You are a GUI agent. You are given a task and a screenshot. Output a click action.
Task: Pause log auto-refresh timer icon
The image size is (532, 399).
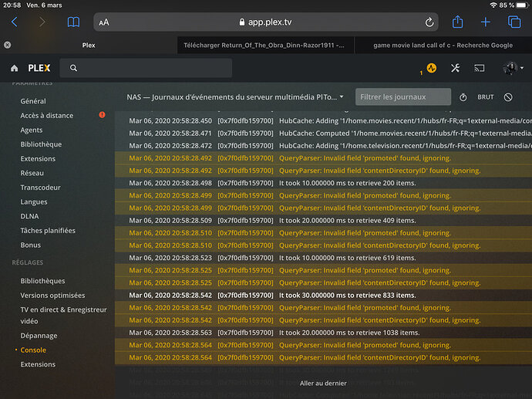pyautogui.click(x=463, y=97)
